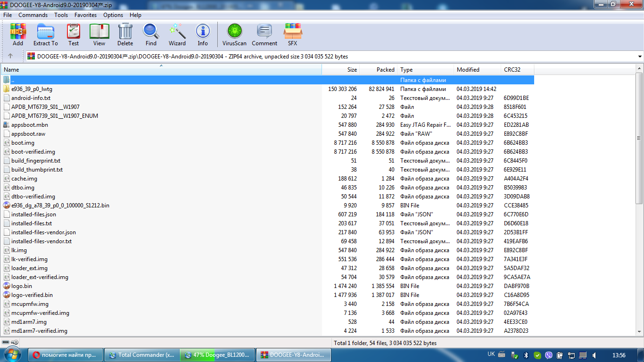The width and height of the screenshot is (644, 362).
Task: Open the Commands menu
Action: tap(33, 15)
